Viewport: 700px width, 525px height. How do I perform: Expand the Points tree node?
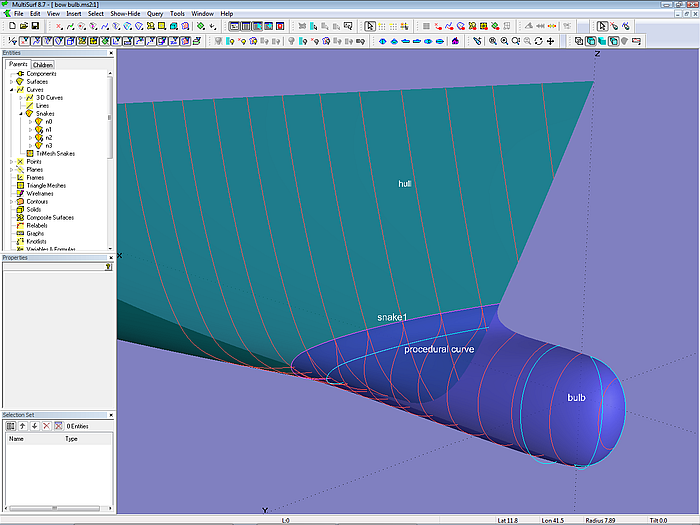click(11, 162)
